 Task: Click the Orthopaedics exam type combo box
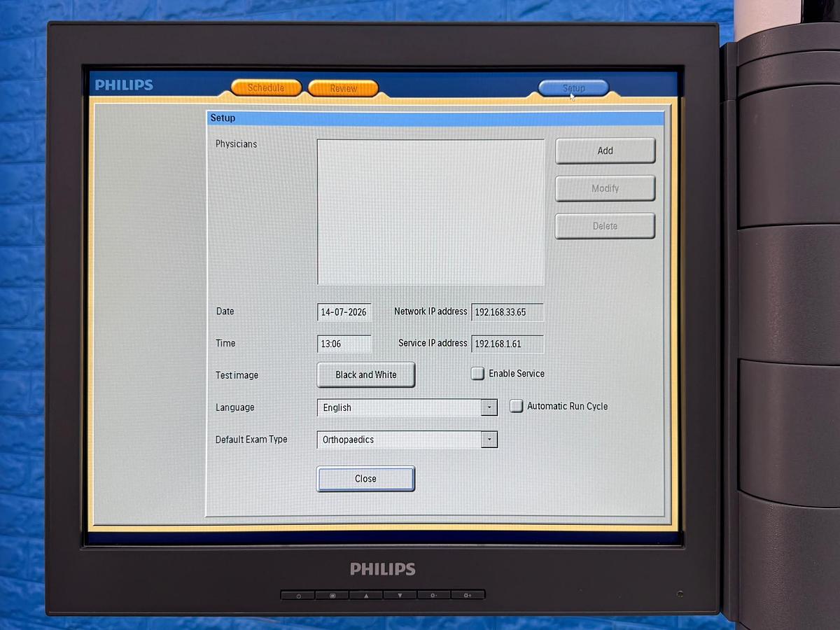pyautogui.click(x=407, y=440)
